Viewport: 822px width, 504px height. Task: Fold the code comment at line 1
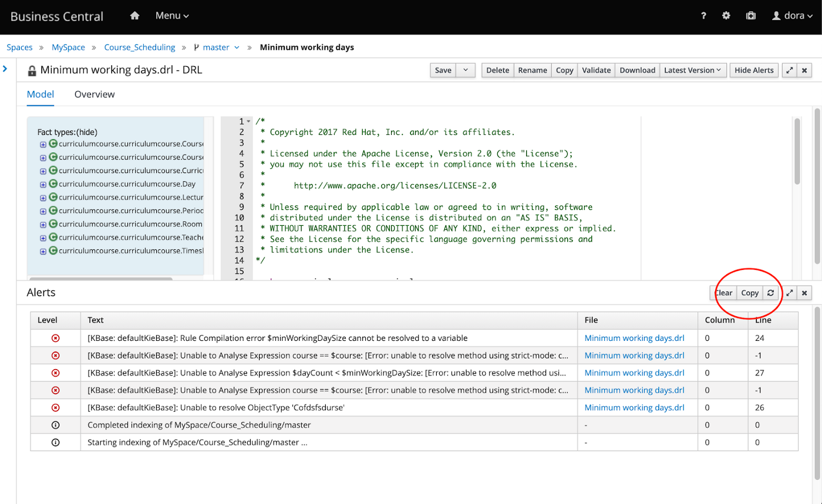[x=248, y=121]
